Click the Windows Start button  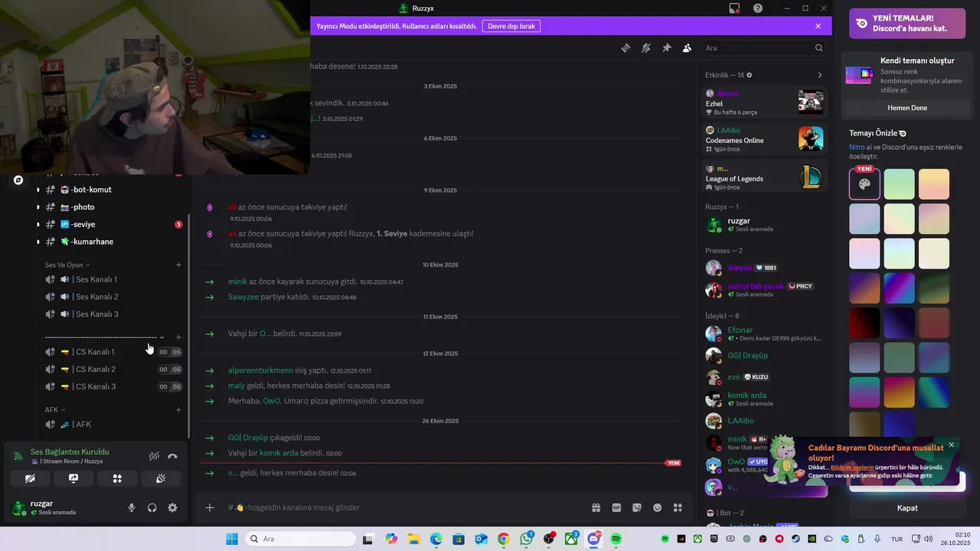231,539
